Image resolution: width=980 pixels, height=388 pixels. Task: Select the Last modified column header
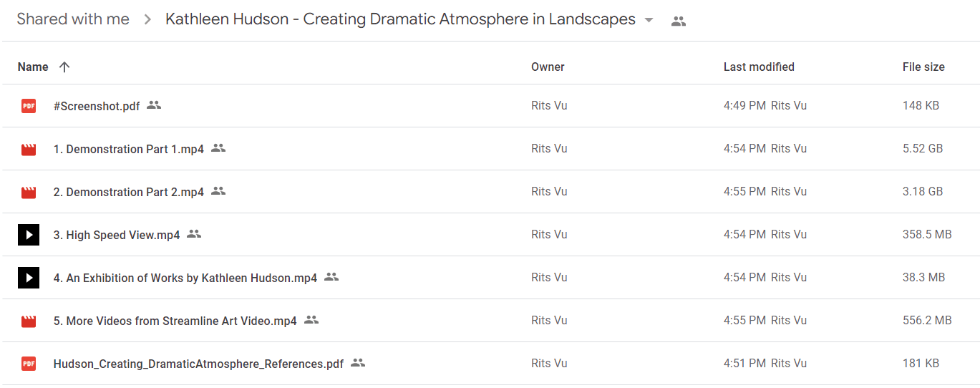(759, 67)
